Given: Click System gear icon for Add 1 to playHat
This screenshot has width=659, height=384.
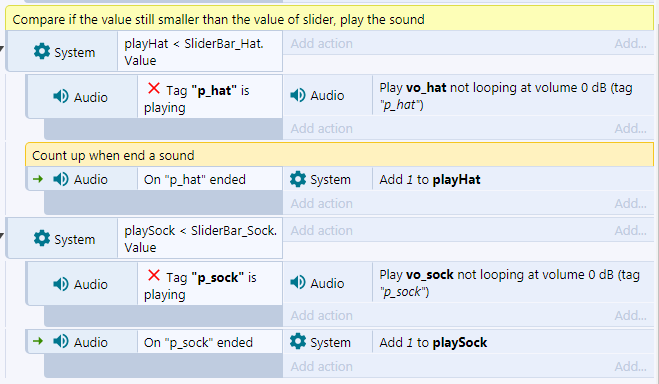Looking at the screenshot, I should coord(298,179).
